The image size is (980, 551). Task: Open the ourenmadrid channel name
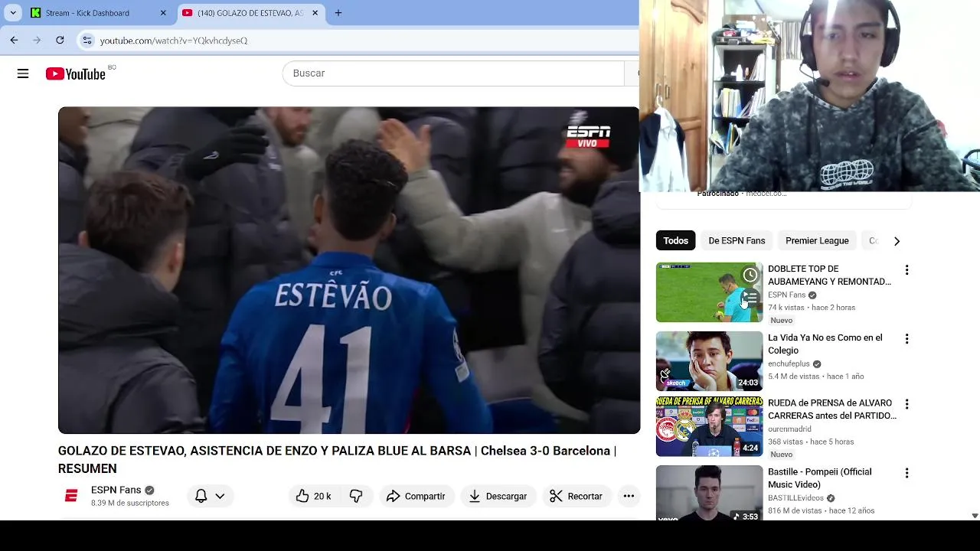pos(789,429)
